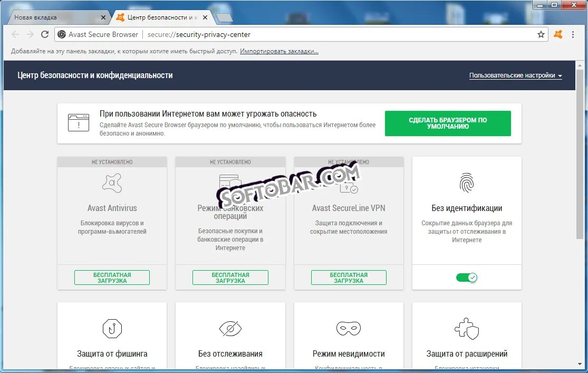Open the Импортировать закладки link

click(279, 51)
